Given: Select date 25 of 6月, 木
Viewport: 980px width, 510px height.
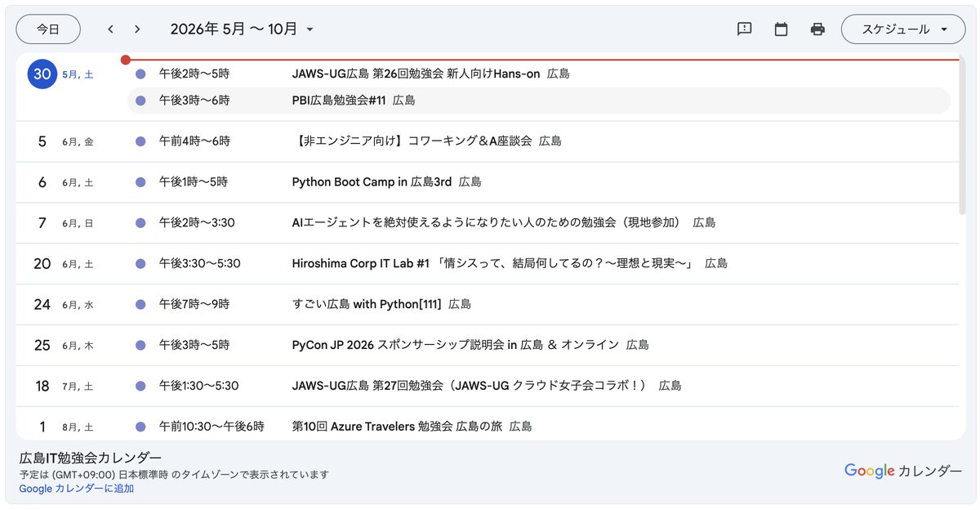Looking at the screenshot, I should (x=42, y=345).
